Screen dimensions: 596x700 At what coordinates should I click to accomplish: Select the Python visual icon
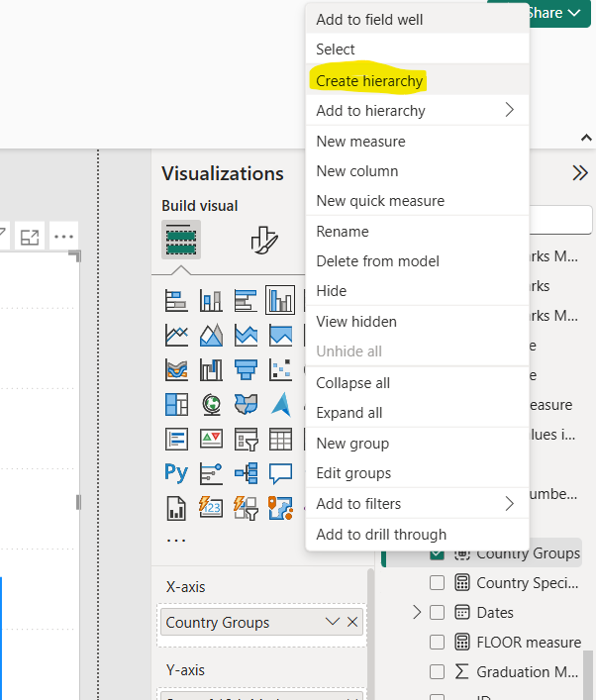pyautogui.click(x=176, y=472)
